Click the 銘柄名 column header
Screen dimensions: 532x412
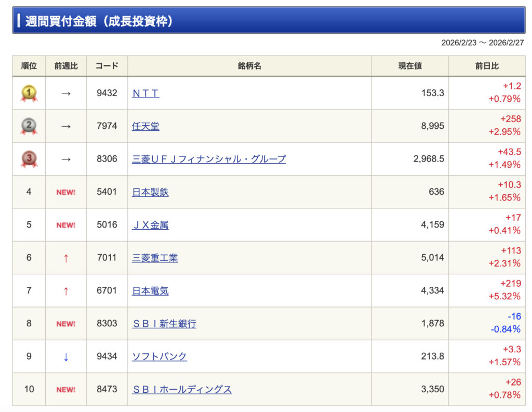(x=249, y=66)
